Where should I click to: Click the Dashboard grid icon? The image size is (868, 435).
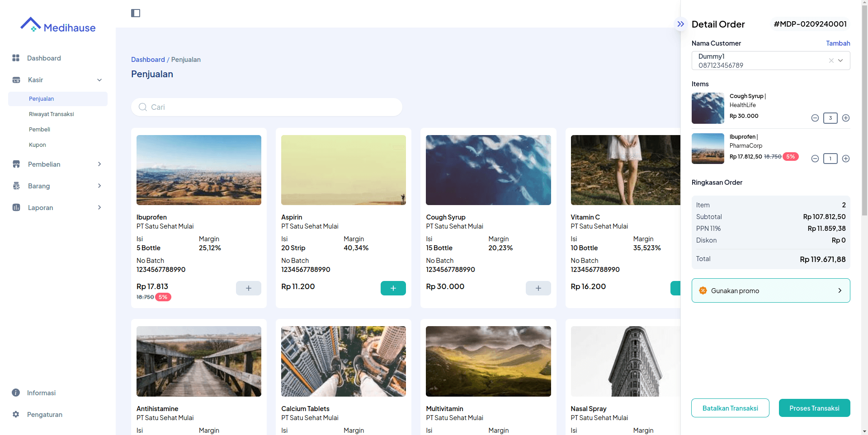point(16,58)
